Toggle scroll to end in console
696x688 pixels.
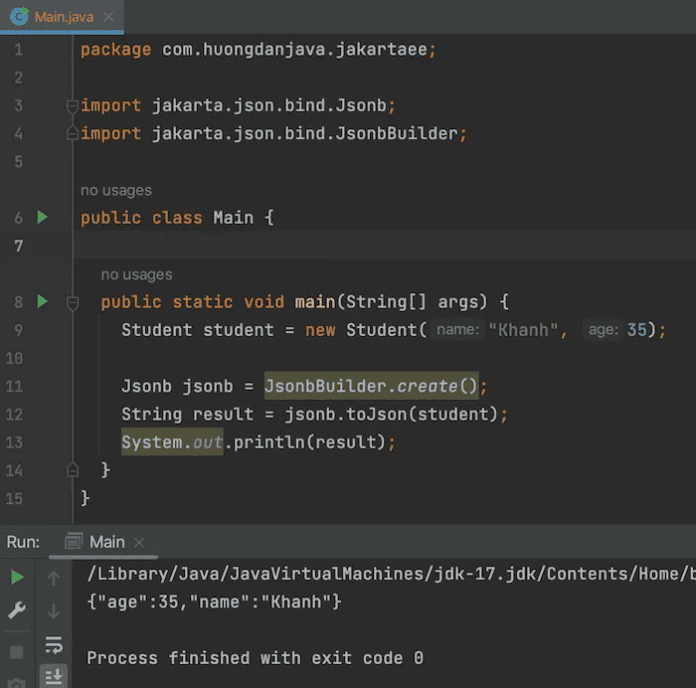click(54, 677)
